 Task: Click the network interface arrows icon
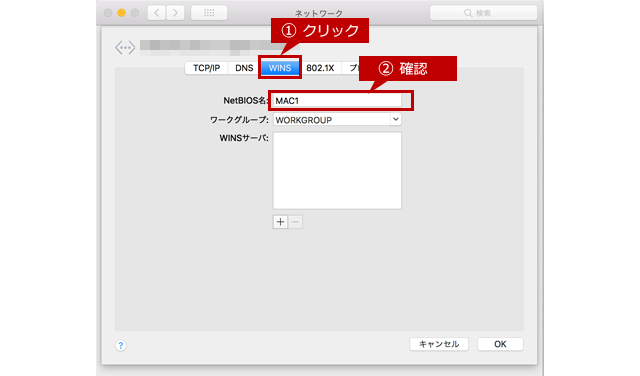pos(125,48)
